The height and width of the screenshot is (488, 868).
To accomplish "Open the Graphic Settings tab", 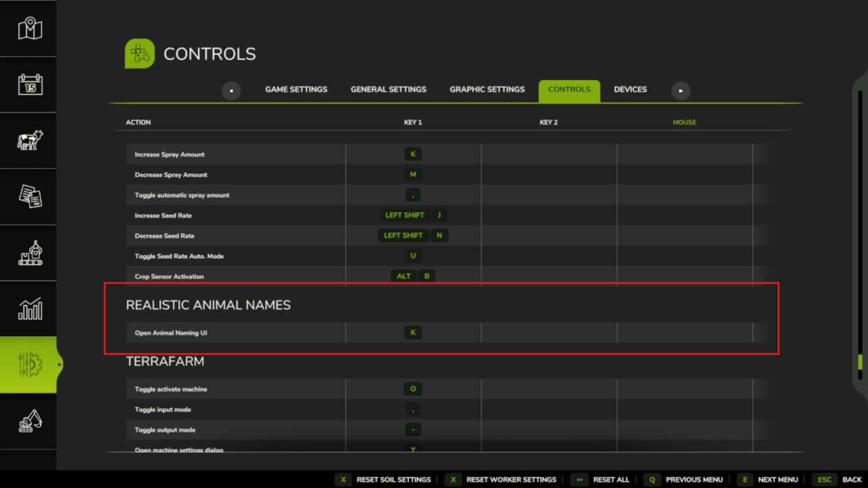I will click(487, 89).
